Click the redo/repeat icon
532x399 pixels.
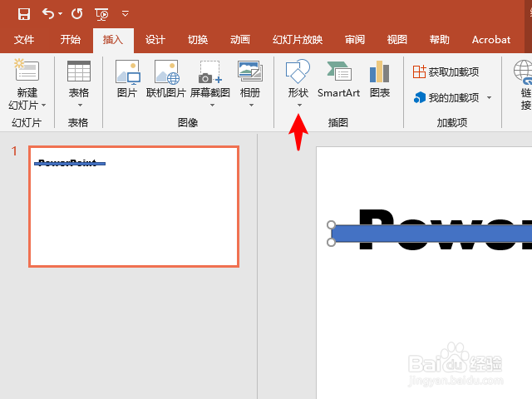click(77, 14)
